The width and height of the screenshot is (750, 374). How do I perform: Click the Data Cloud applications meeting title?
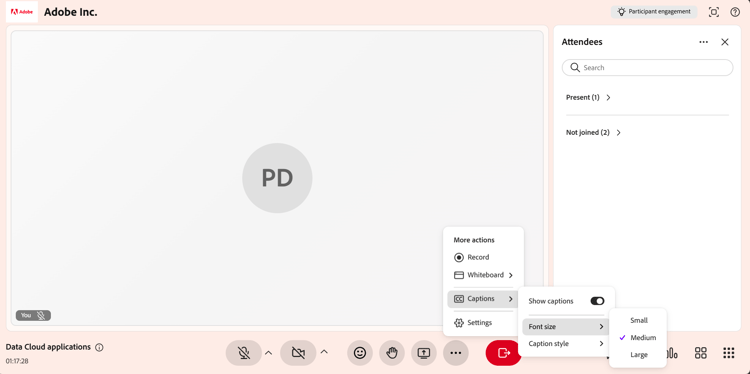pos(48,347)
